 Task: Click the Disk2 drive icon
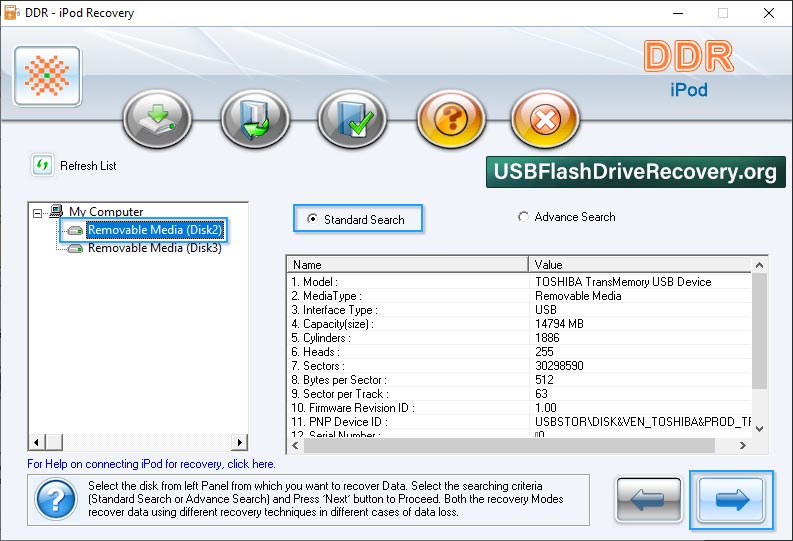click(x=75, y=231)
